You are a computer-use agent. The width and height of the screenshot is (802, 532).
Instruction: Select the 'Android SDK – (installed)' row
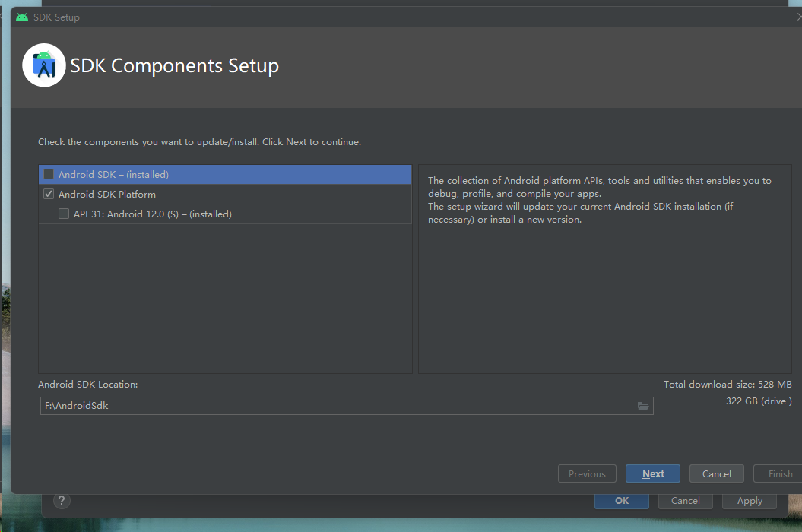pos(225,175)
